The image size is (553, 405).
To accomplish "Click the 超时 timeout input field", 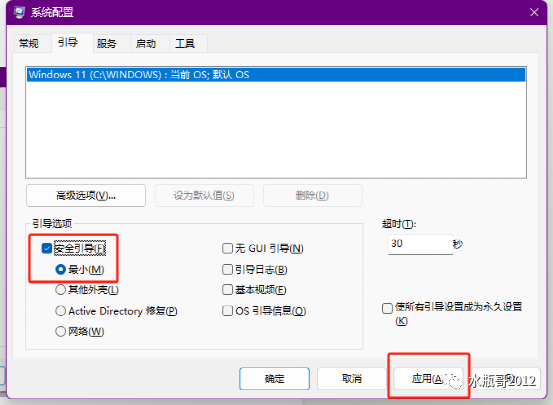I will tap(420, 244).
